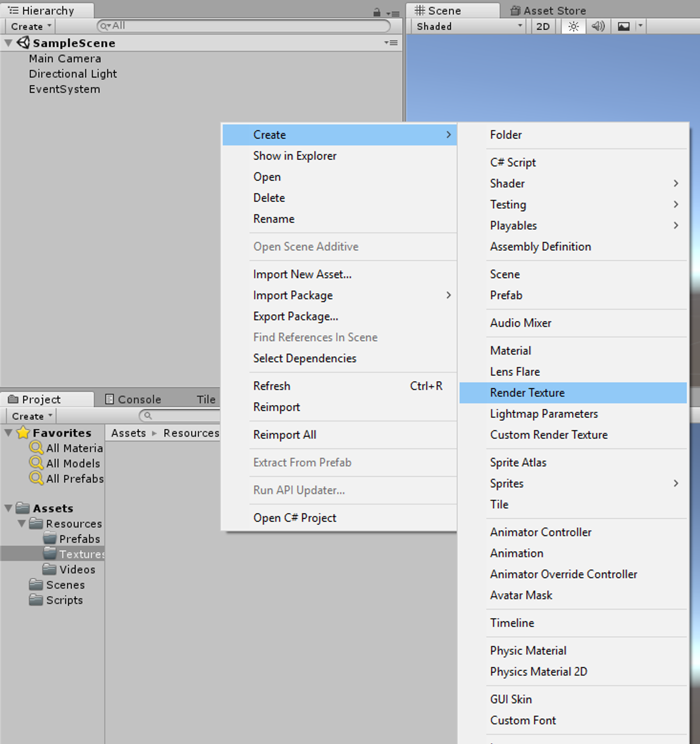
Task: Switch to the Project tab
Action: tap(47, 399)
